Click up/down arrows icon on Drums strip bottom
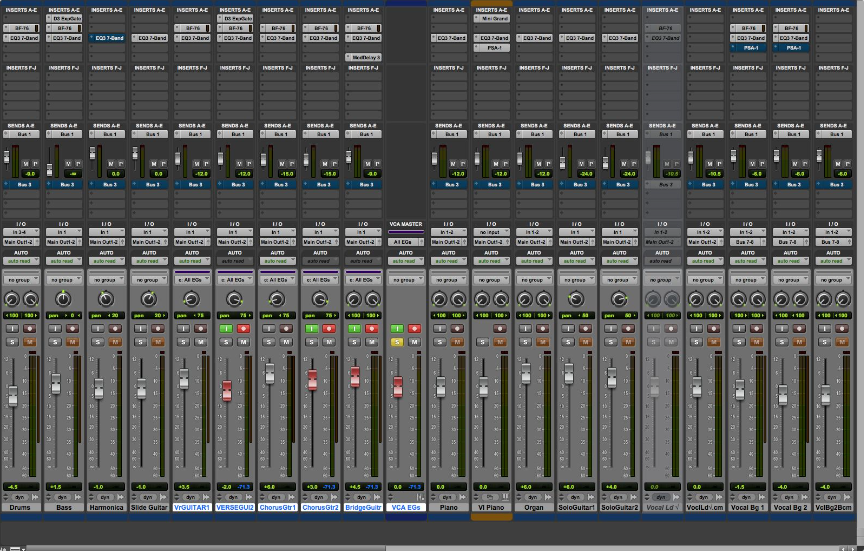Image resolution: width=864 pixels, height=551 pixels. coord(7,497)
